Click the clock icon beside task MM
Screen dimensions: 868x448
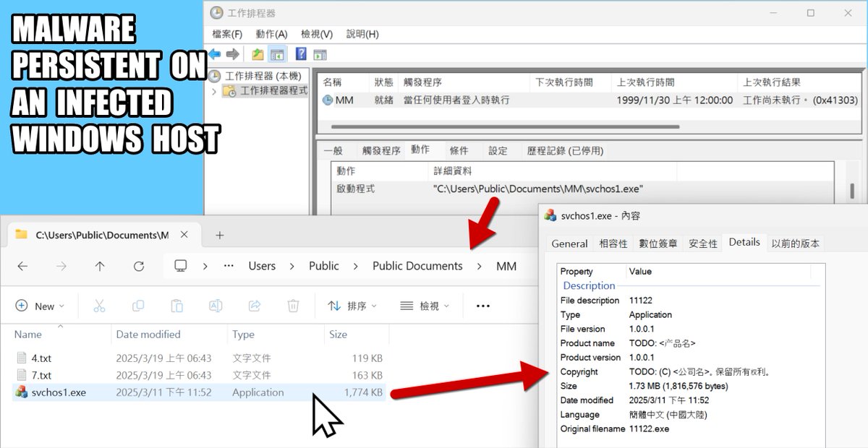point(328,100)
